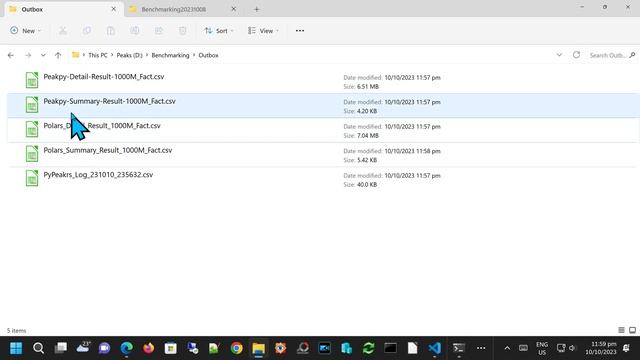Open taskbar Search

click(38, 348)
